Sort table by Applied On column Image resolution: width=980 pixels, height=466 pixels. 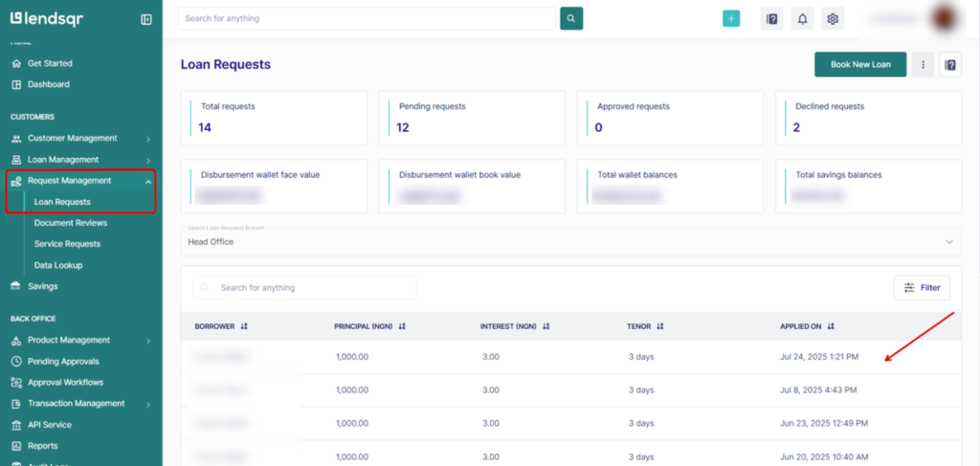point(831,326)
